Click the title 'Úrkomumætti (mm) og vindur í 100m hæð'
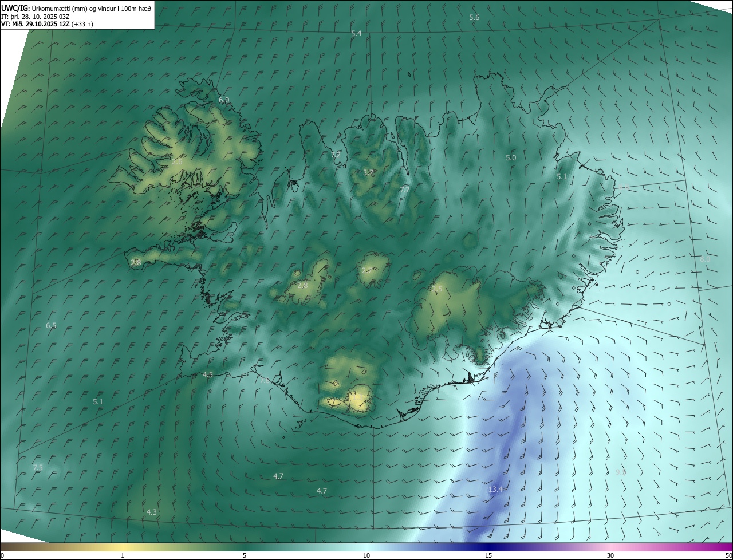Viewport: 733px width, 560px height. click(93, 8)
